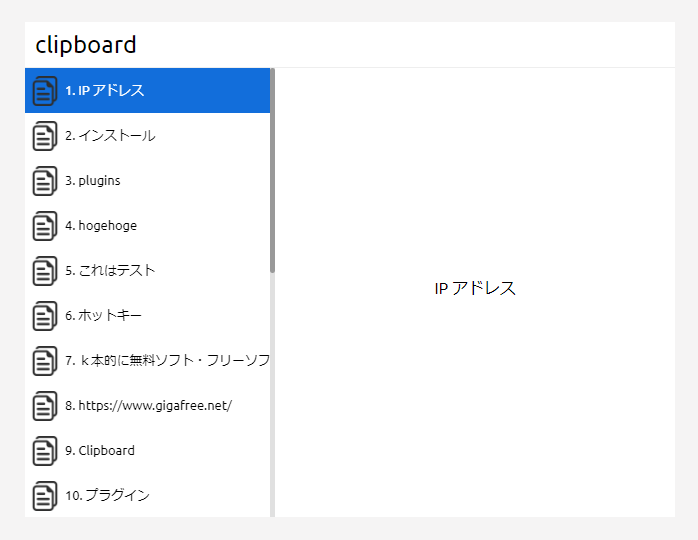
Task: Click the list's vertical scrollbar thumb
Action: (x=272, y=170)
